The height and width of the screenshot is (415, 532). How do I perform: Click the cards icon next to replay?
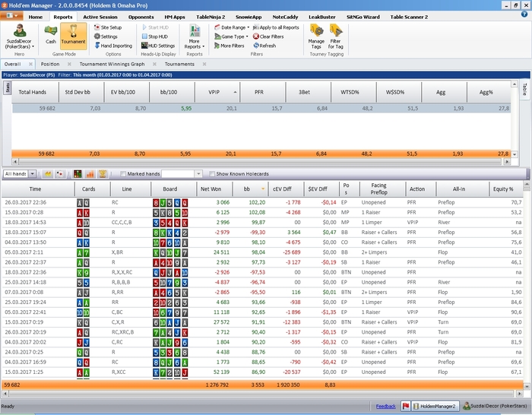point(60,174)
